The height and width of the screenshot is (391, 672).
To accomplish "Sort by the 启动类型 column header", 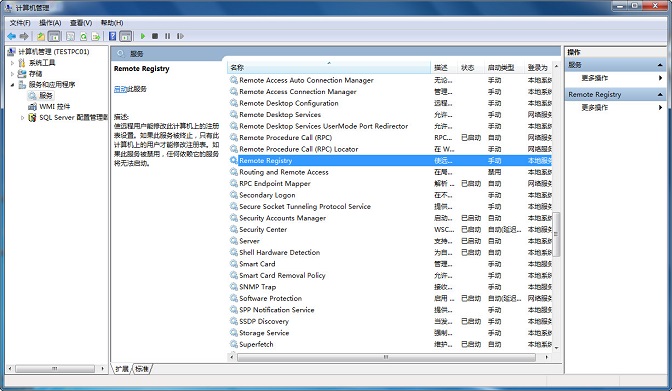I will pos(504,67).
